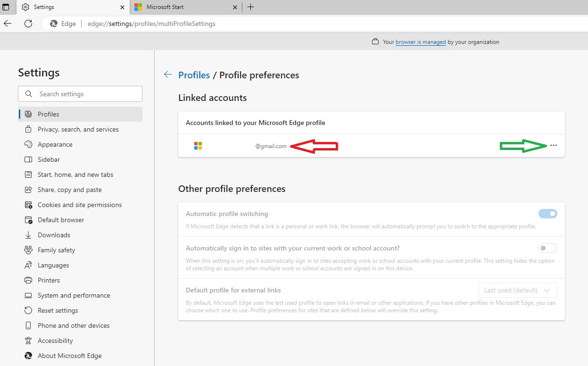This screenshot has width=588, height=366.
Task: Click the Share, copy and paste icon
Action: coord(28,190)
